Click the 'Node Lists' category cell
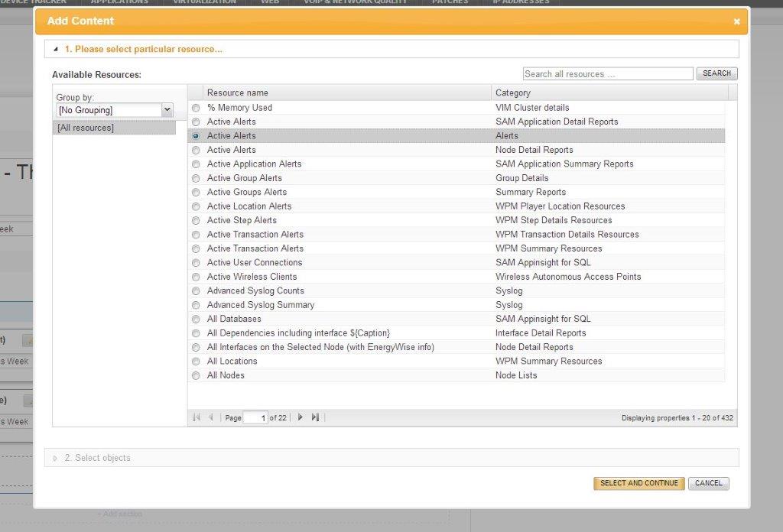 click(516, 375)
